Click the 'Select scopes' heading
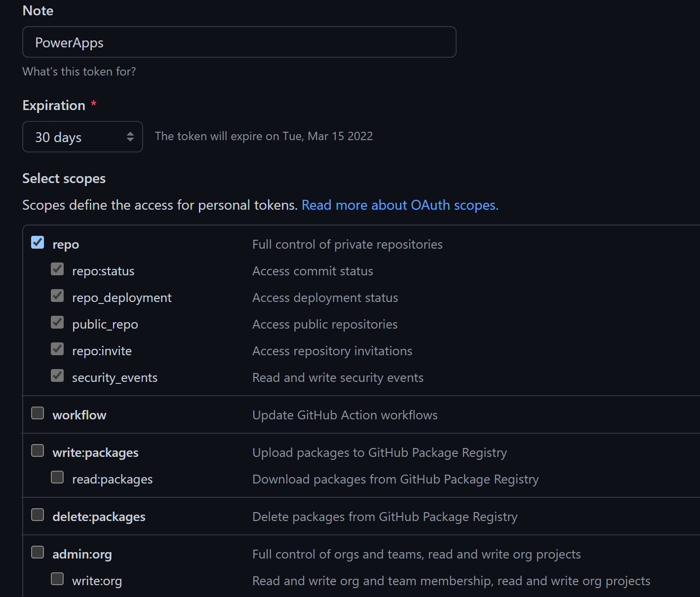 [64, 179]
